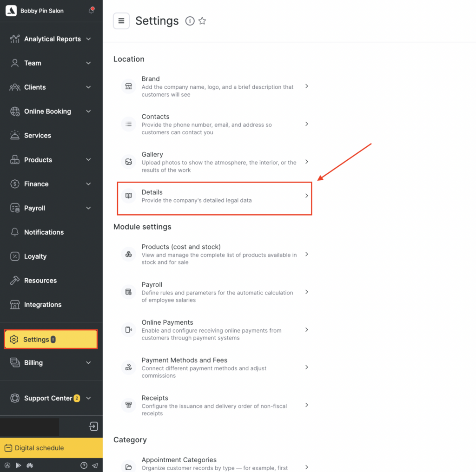The image size is (476, 472).
Task: Expand the Analytical Reports menu
Action: click(88, 39)
